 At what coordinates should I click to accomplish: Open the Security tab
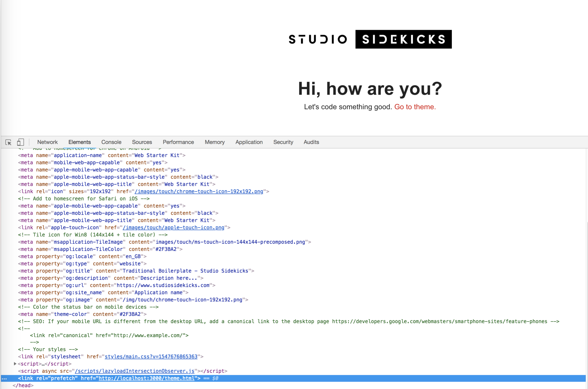(x=283, y=142)
